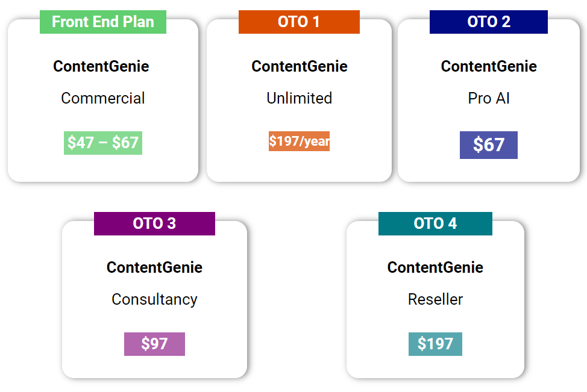
Task: Click ContentGenie title in OTO 4 card
Action: point(435,268)
